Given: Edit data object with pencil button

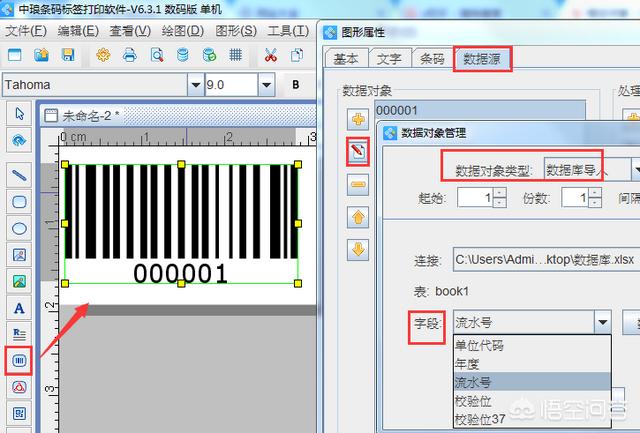Looking at the screenshot, I should [358, 152].
